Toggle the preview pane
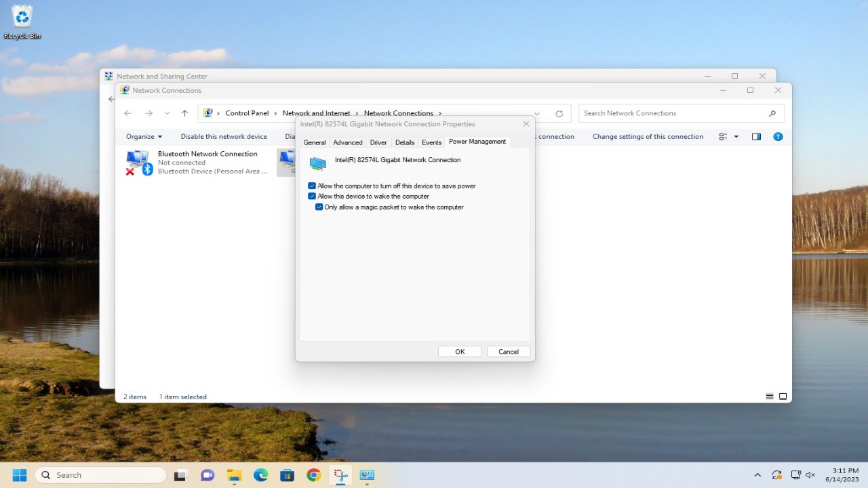This screenshot has width=868, height=488. coord(756,136)
